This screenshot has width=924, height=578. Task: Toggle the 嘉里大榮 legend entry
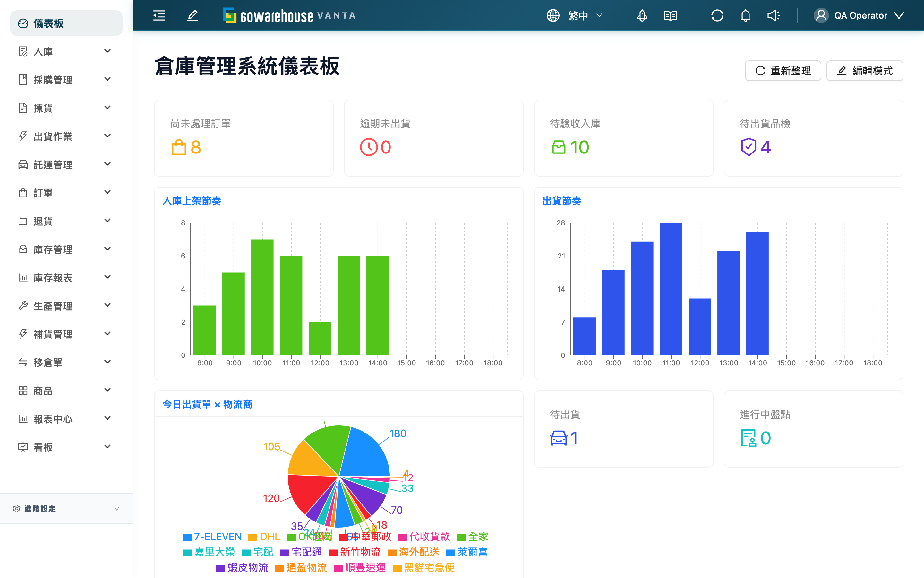[209, 552]
